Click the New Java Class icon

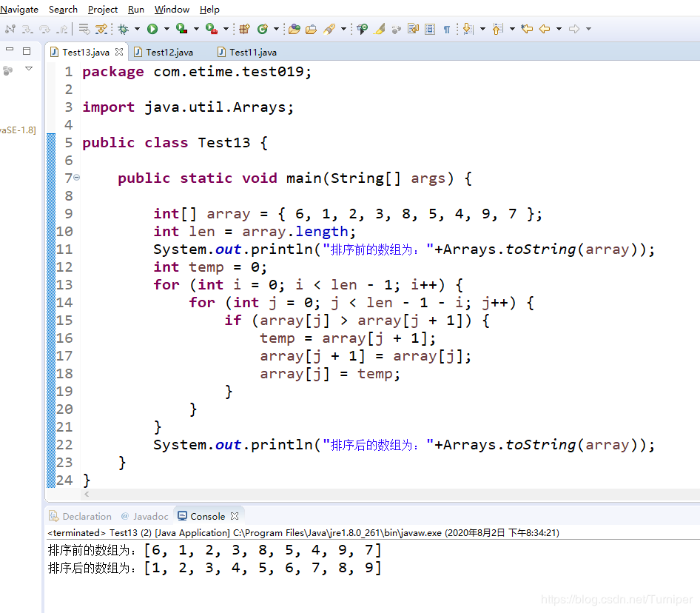[x=262, y=29]
